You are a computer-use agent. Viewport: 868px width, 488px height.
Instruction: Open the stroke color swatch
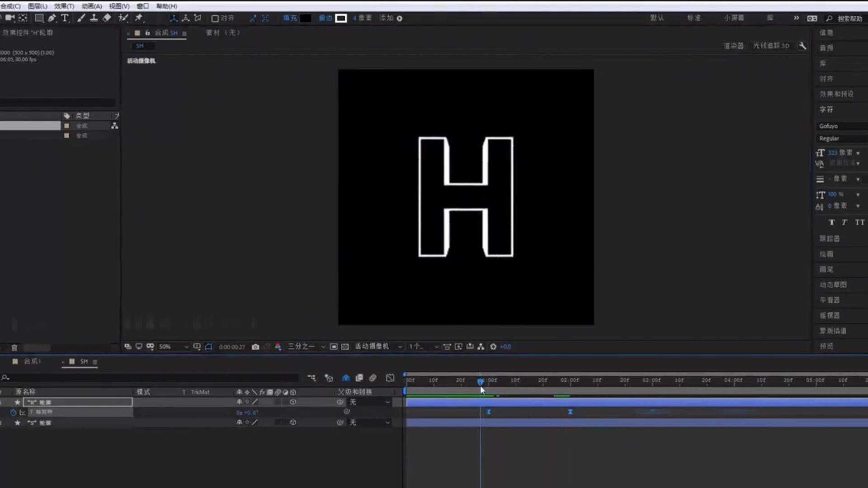(341, 18)
